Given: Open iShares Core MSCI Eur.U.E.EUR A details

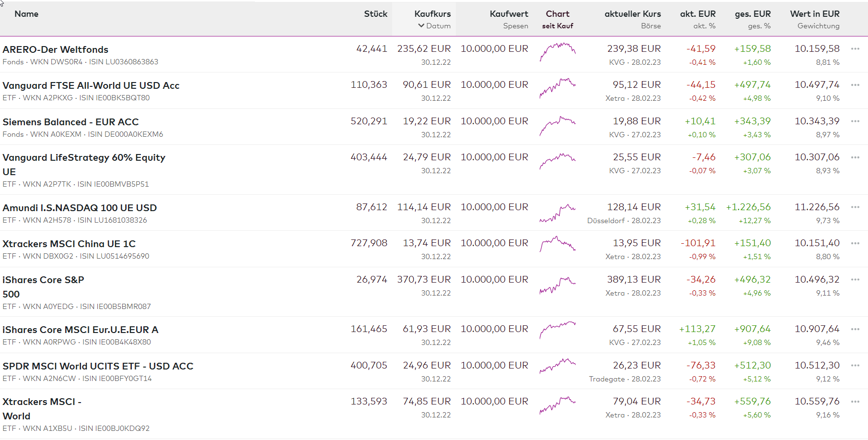Looking at the screenshot, I should [x=81, y=330].
